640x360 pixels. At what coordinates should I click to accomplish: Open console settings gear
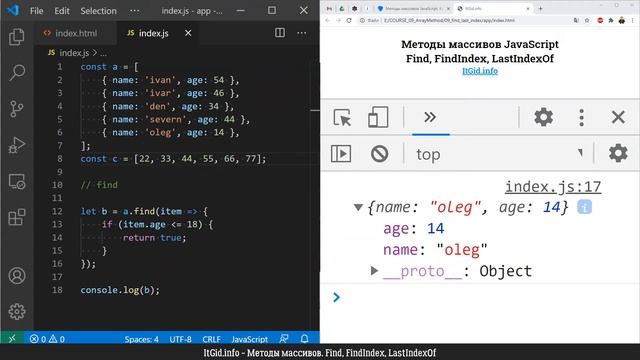pos(618,153)
